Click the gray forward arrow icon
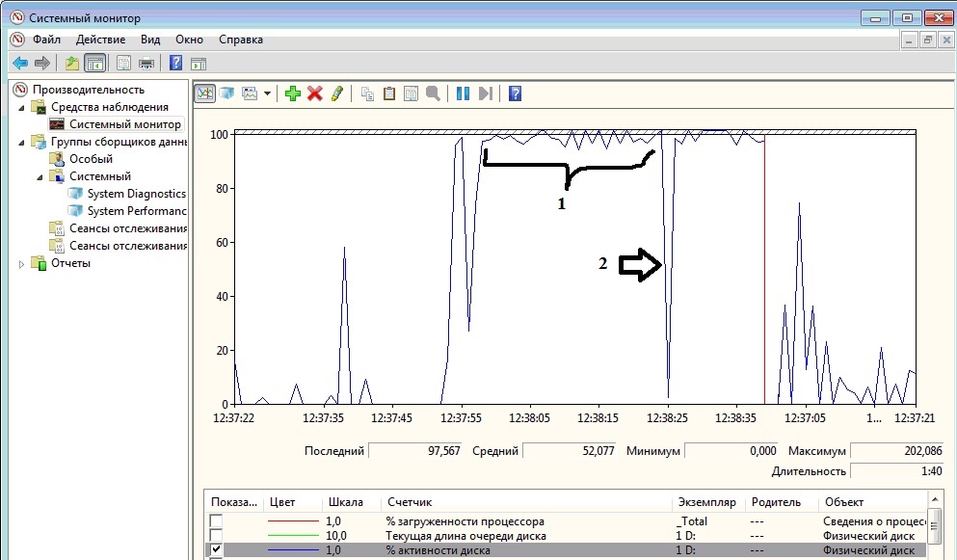This screenshot has height=560, width=957. (x=42, y=63)
